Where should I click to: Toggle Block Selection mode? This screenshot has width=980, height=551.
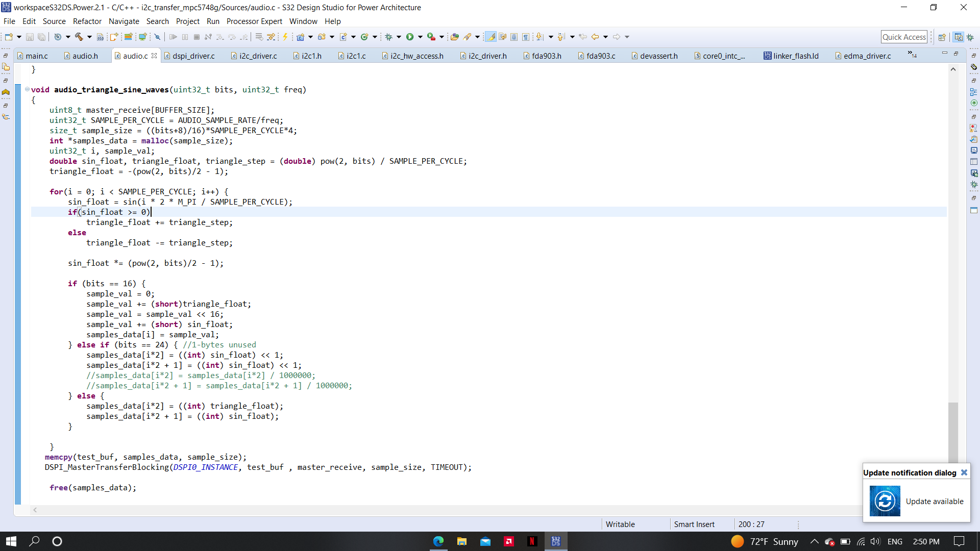(x=514, y=37)
